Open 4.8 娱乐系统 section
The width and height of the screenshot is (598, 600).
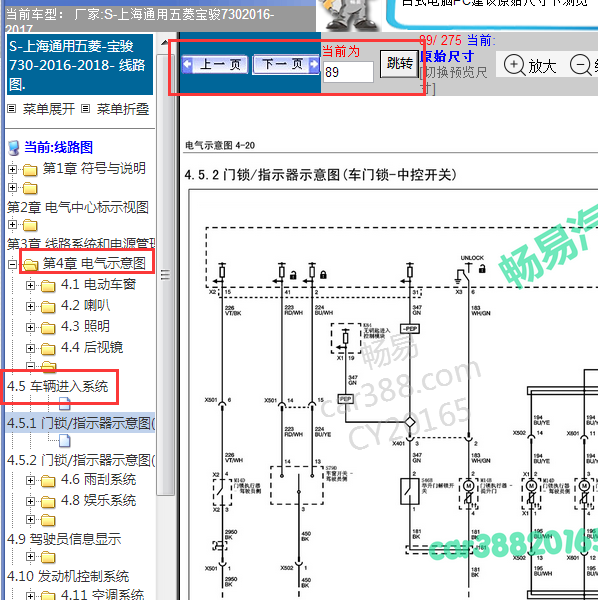tap(98, 500)
